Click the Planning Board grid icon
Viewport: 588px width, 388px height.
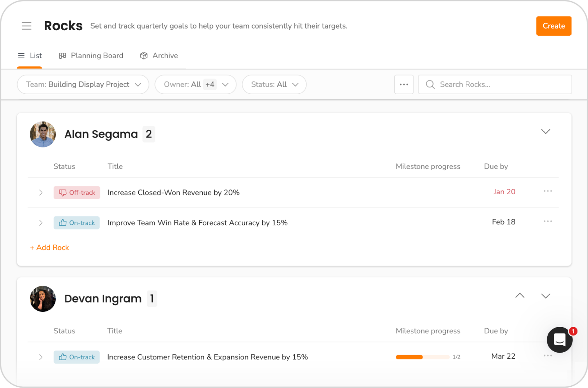[x=62, y=55]
